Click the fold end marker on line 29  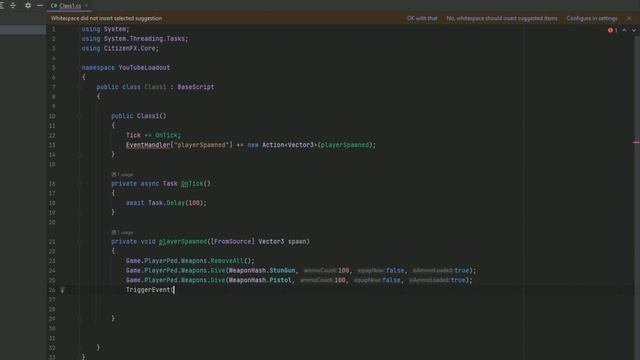[80, 318]
